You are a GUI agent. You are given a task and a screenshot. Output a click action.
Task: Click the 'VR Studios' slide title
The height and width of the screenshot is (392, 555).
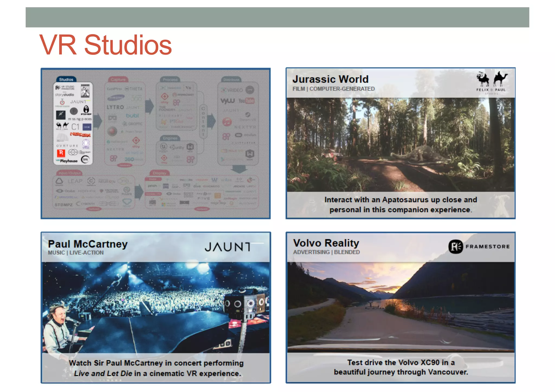[x=105, y=45]
